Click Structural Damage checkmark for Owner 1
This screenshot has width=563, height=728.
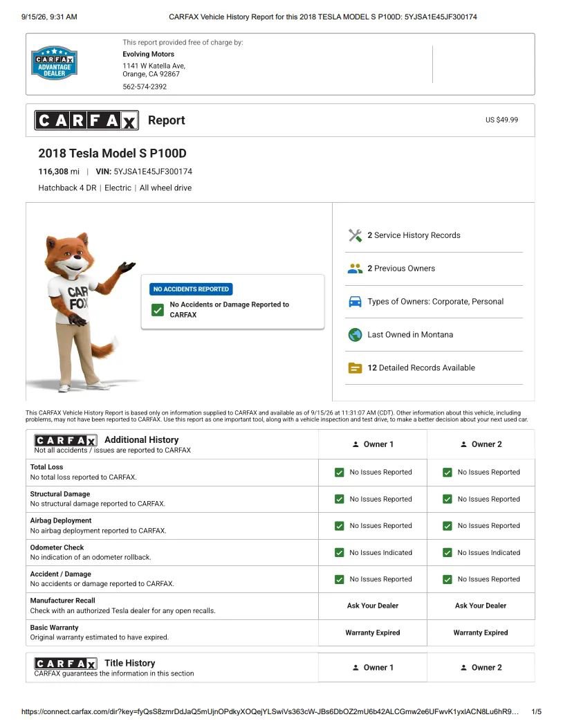click(x=340, y=499)
